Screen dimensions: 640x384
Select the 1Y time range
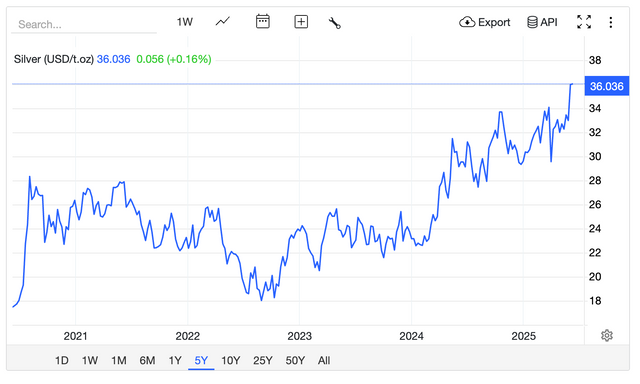click(x=175, y=360)
